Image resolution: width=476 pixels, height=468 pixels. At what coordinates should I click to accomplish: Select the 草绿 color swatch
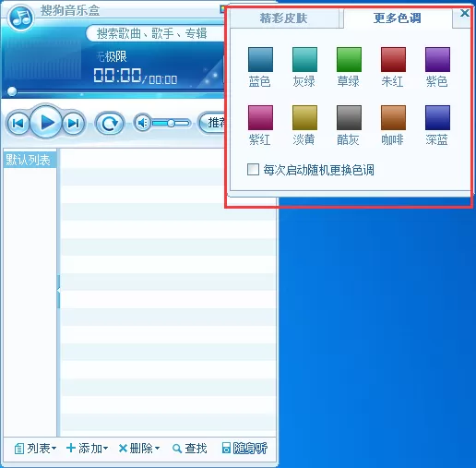[349, 60]
